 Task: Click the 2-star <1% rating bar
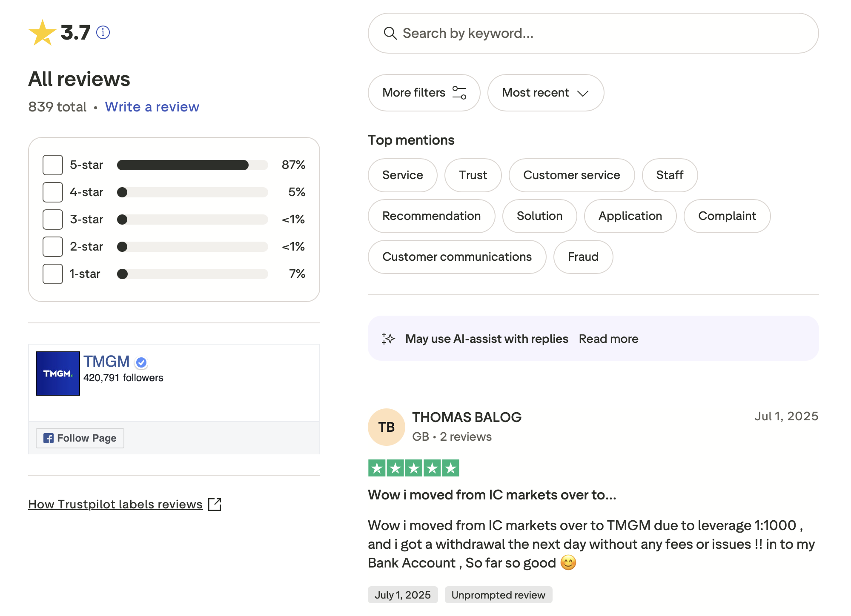192,247
